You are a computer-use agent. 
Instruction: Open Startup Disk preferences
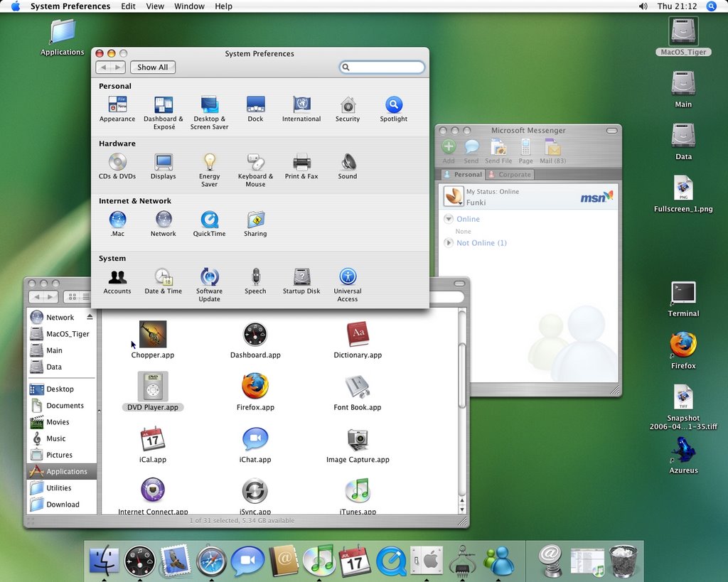click(x=301, y=281)
